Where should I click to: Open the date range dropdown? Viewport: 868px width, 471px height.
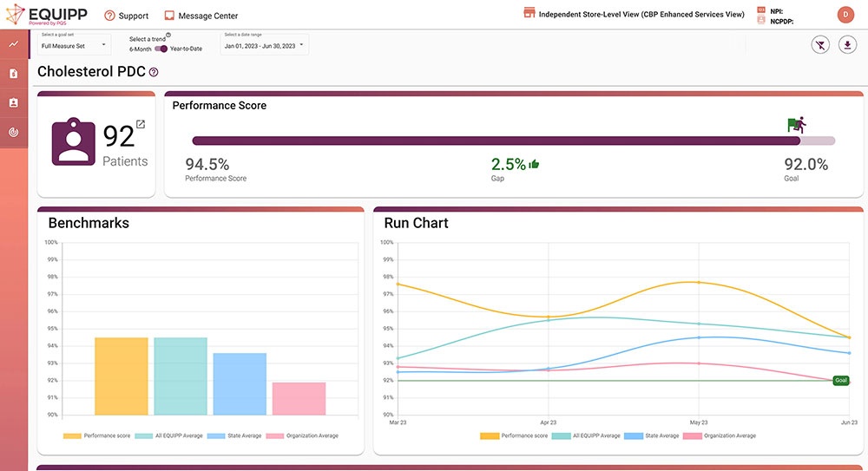tap(264, 46)
